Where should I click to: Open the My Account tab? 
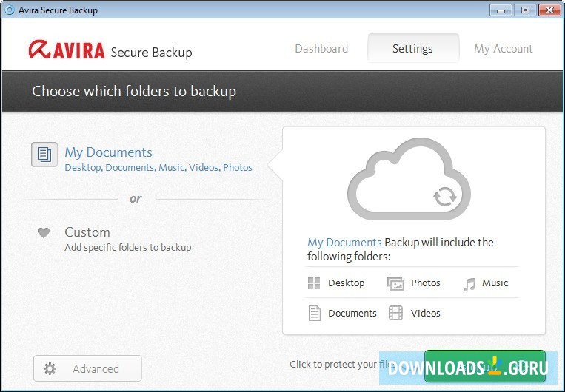click(x=503, y=49)
